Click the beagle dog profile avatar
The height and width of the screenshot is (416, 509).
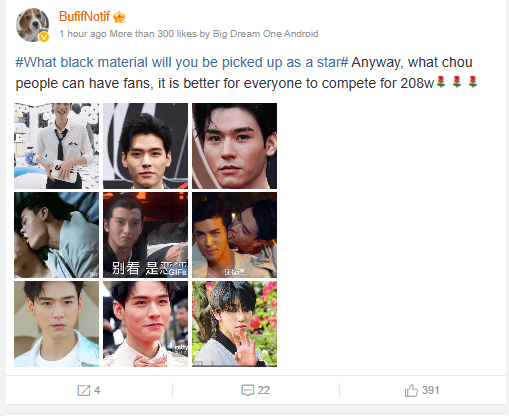pyautogui.click(x=33, y=25)
